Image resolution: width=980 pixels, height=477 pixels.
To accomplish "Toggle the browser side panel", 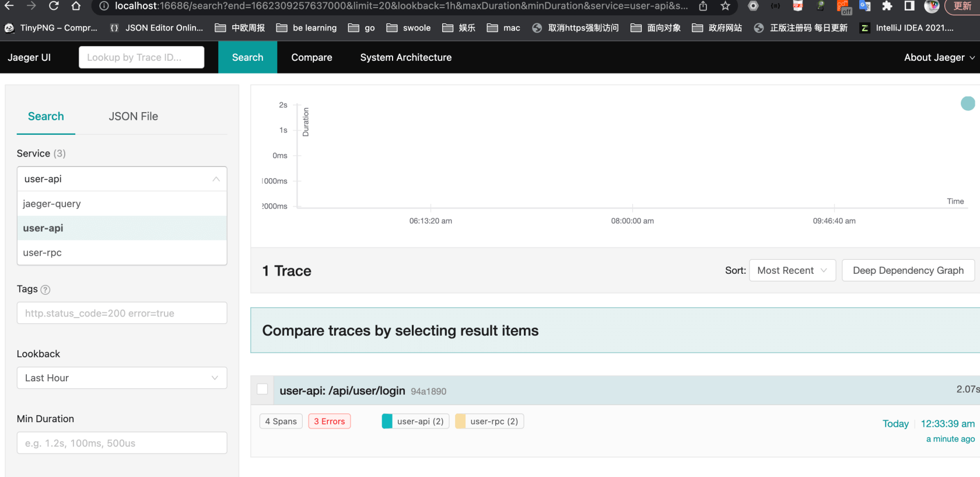I will (x=909, y=6).
